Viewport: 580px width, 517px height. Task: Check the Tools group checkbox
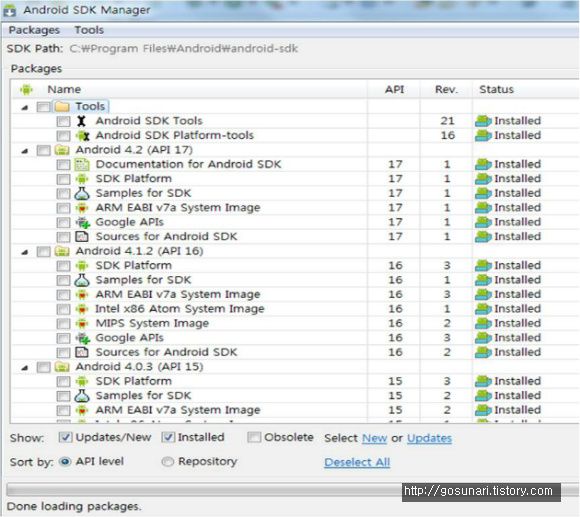click(44, 107)
